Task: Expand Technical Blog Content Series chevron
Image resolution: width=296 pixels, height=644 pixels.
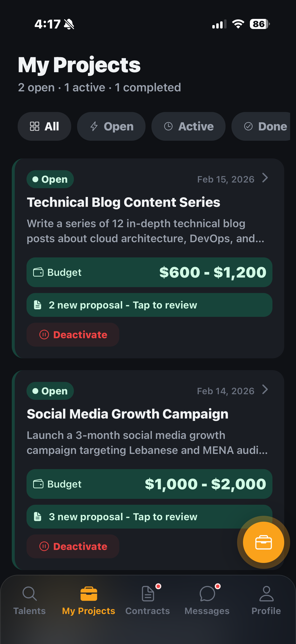Action: pos(265,178)
